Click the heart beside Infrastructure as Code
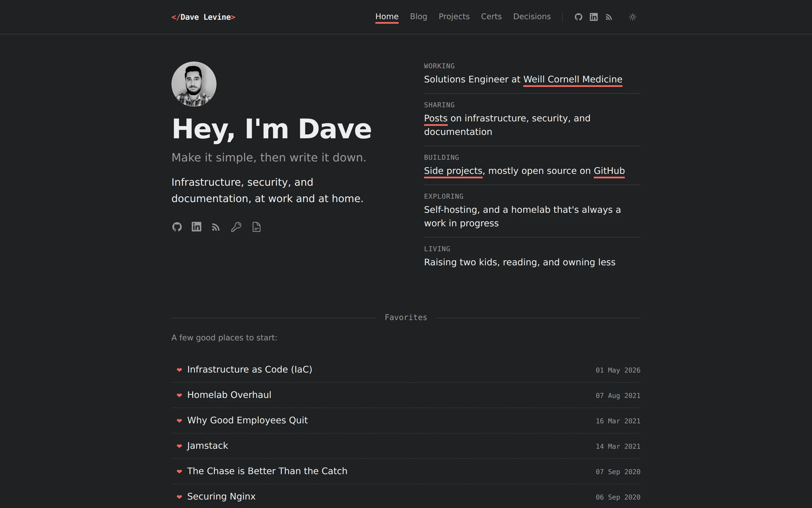Screen dimensions: 812x508 [179, 370]
